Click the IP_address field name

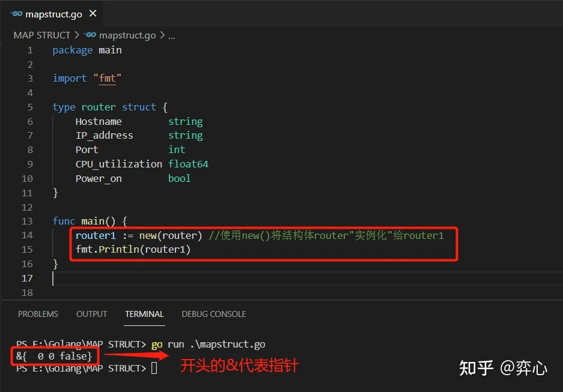click(x=104, y=136)
